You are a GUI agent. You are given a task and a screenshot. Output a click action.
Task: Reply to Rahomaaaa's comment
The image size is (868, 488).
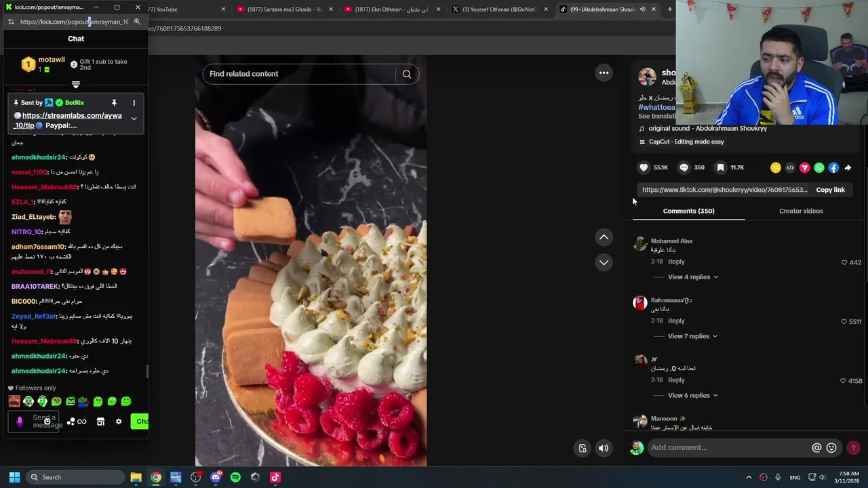(676, 321)
